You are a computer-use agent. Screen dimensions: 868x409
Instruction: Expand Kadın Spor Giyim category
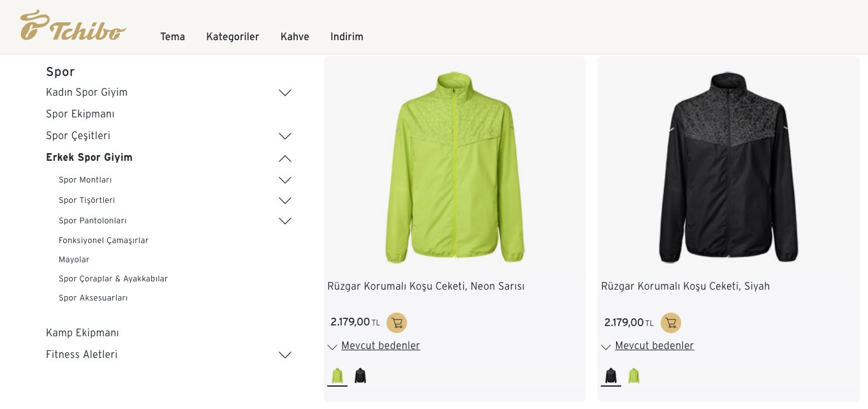coord(285,93)
